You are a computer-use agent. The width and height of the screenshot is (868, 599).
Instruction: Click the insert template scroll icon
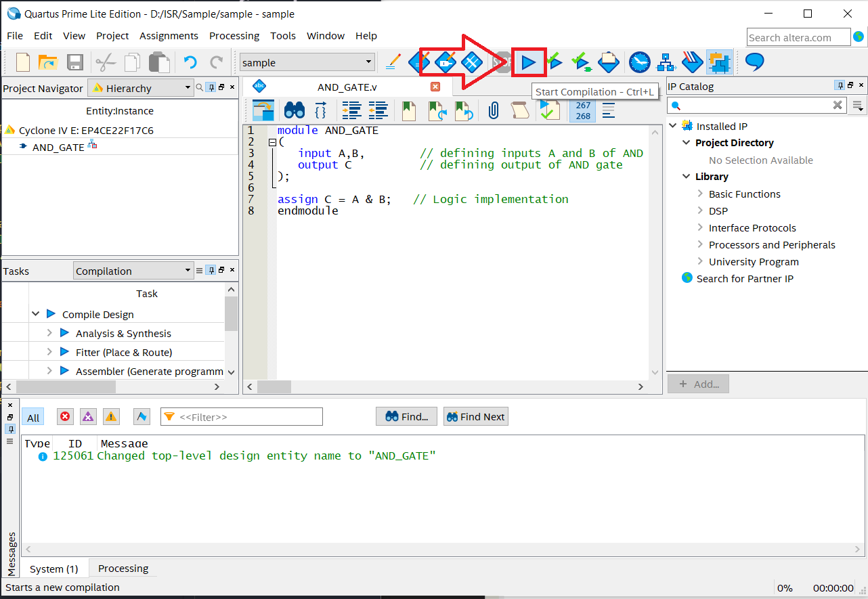pos(519,110)
